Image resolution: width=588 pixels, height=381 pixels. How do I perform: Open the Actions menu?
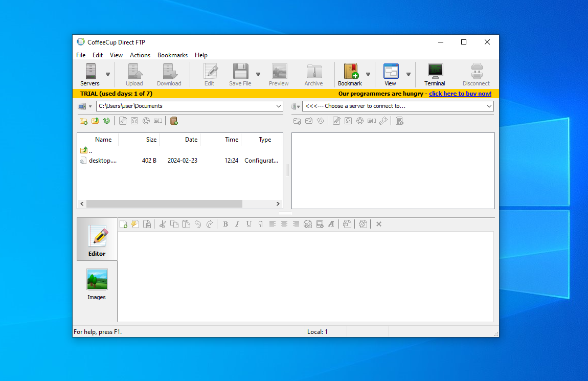point(140,55)
